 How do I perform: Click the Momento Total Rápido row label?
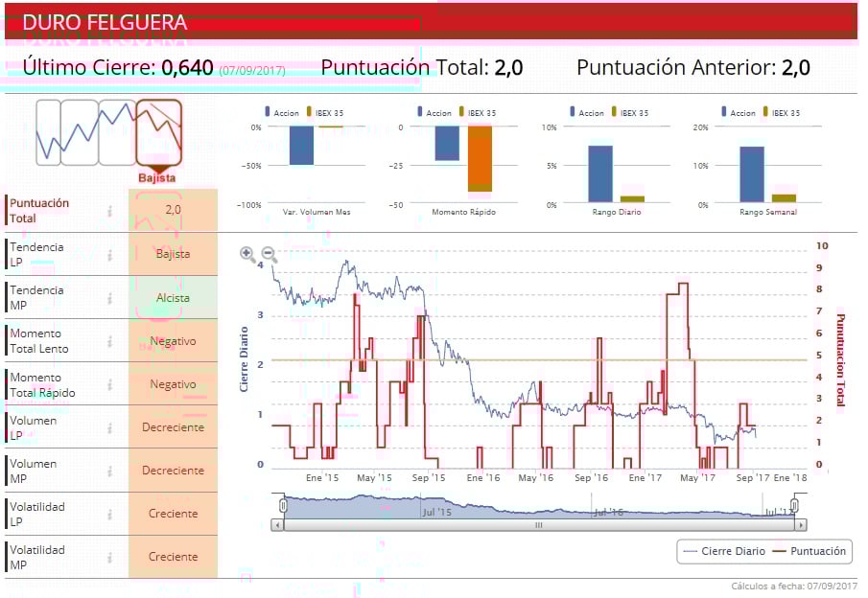[x=42, y=385]
